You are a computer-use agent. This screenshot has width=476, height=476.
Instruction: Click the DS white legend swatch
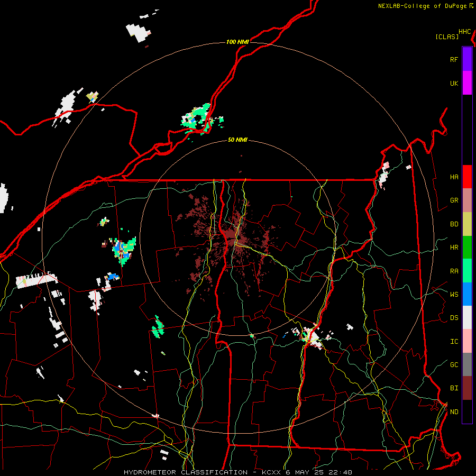click(x=467, y=317)
